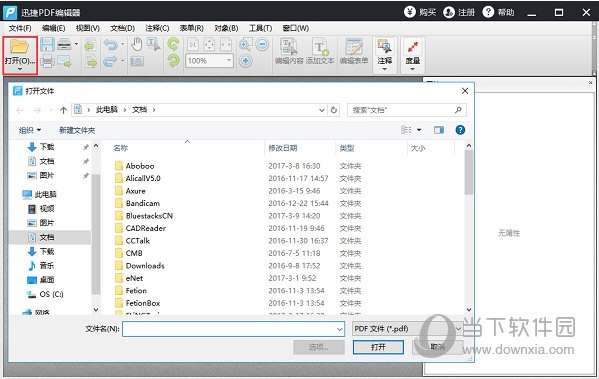This screenshot has width=599, height=379.
Task: Click the lower green rotate icon
Action: [173, 61]
